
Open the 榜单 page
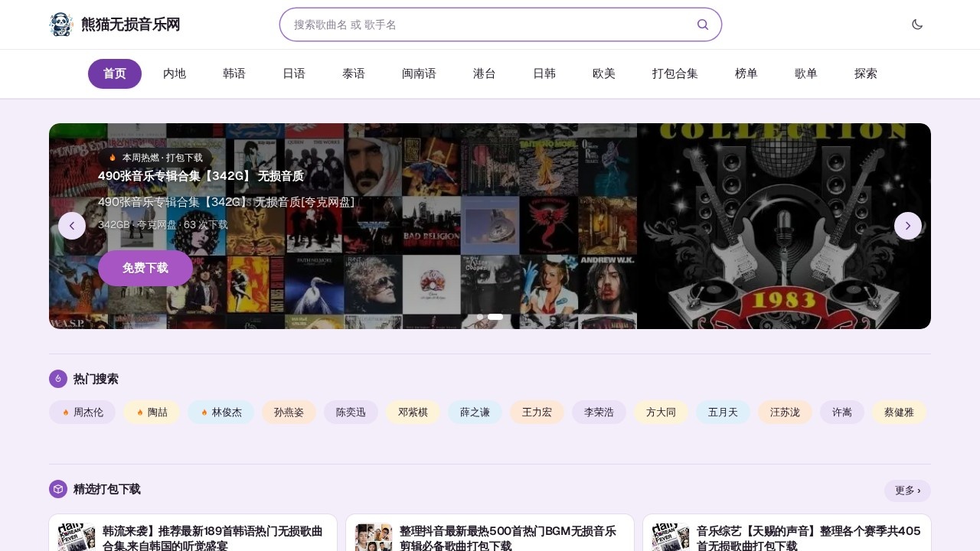coord(746,73)
